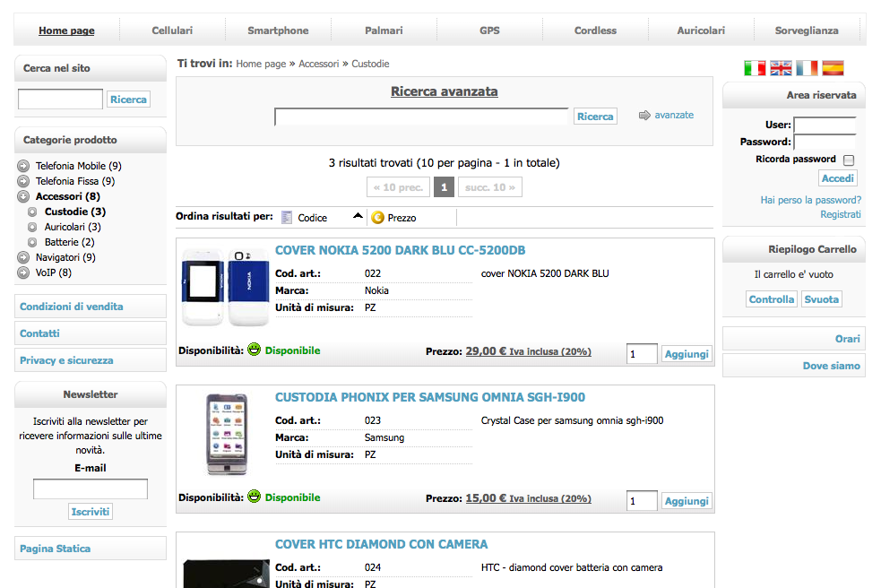Screen dimensions: 881x588
Task: Click the succ. 10 pagination button
Action: pyautogui.click(x=490, y=187)
